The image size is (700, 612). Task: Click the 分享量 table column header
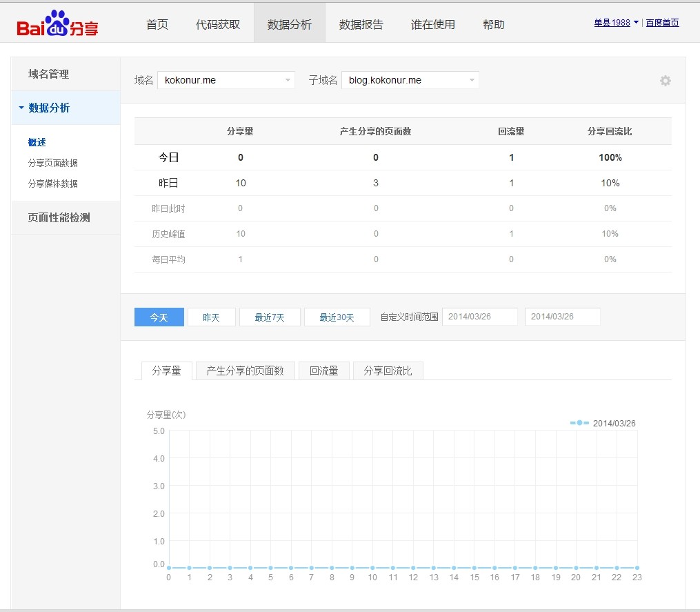[x=240, y=131]
